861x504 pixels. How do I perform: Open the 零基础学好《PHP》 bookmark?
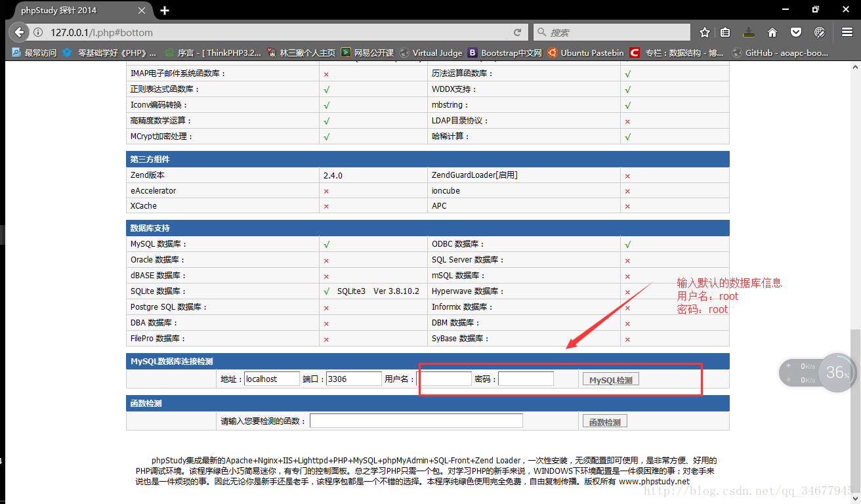(110, 52)
